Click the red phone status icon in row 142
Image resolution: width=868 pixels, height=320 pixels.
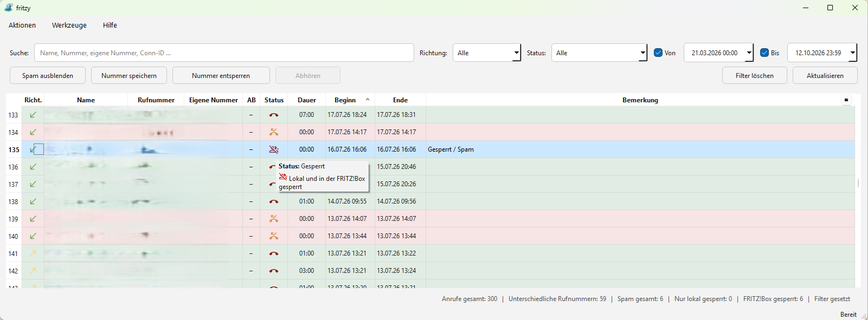[x=274, y=271]
